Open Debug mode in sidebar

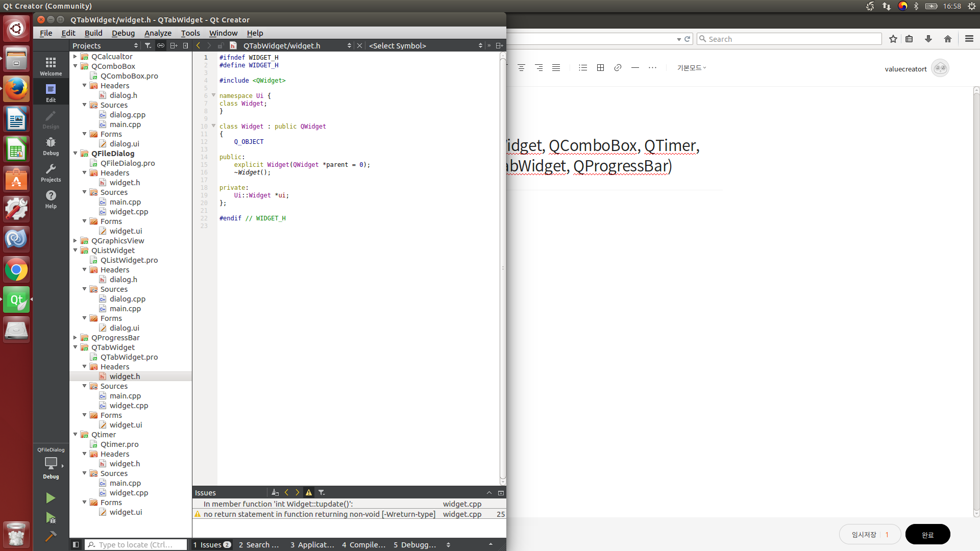coord(51,146)
